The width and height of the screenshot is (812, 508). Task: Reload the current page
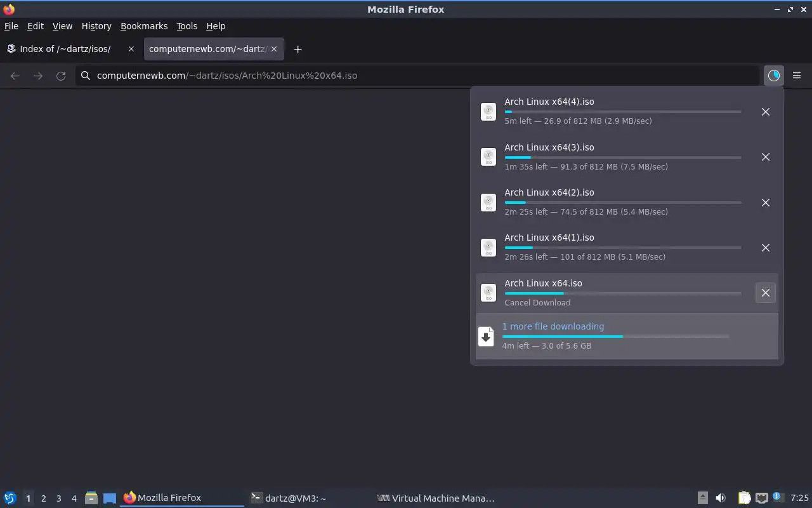(61, 76)
